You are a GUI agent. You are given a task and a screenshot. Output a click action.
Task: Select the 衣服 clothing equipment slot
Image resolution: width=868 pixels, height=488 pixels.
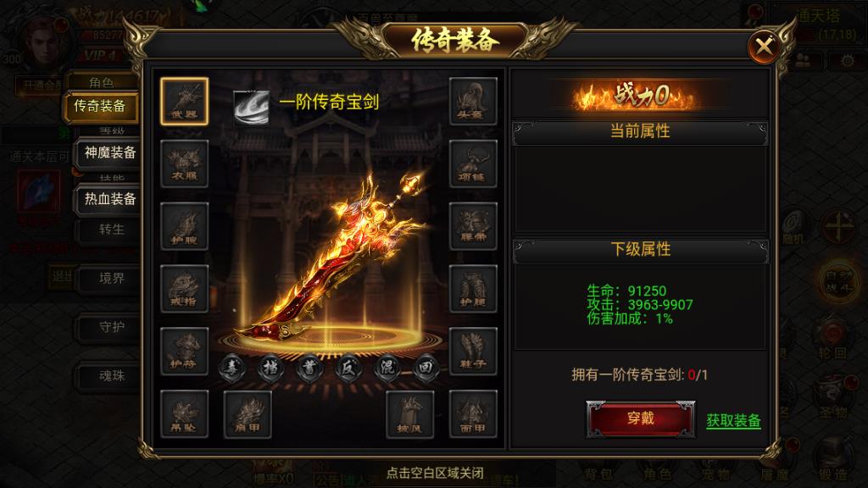[184, 164]
